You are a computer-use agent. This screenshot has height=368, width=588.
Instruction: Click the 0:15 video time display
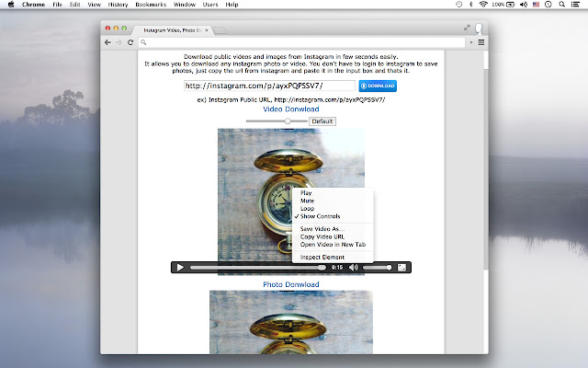(337, 268)
